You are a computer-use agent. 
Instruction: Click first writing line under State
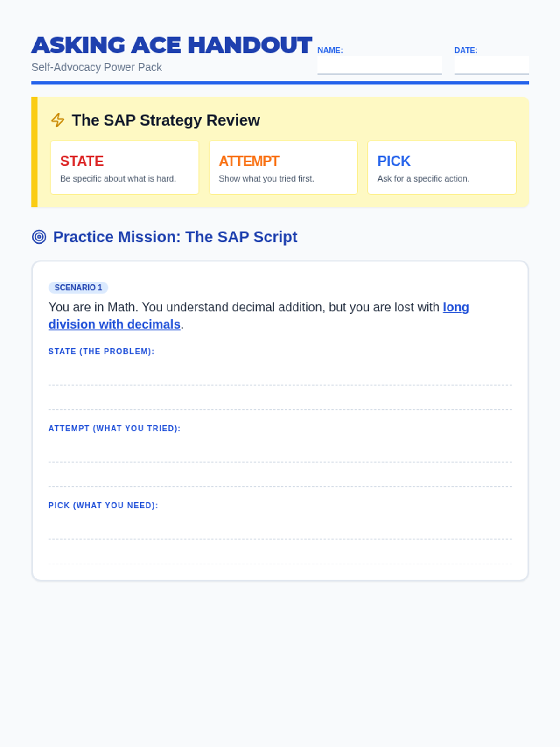pos(280,376)
